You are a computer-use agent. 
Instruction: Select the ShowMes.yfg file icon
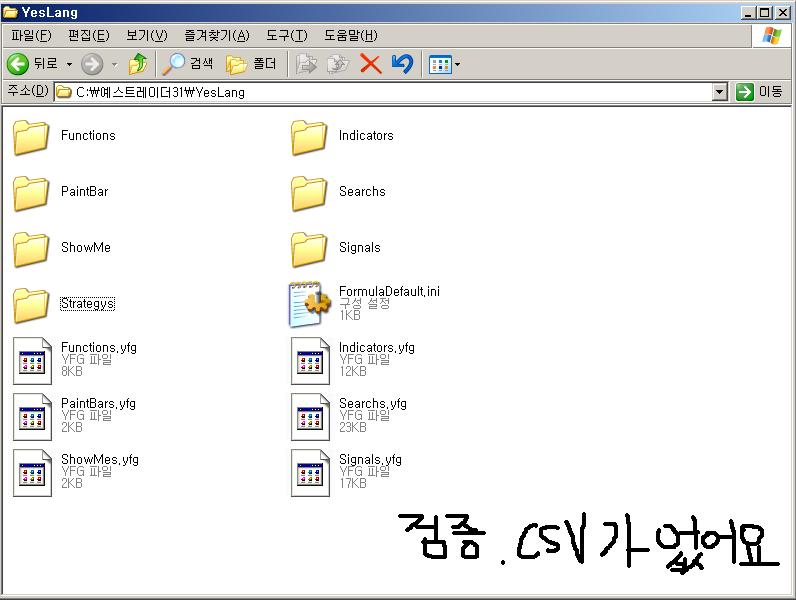click(32, 473)
